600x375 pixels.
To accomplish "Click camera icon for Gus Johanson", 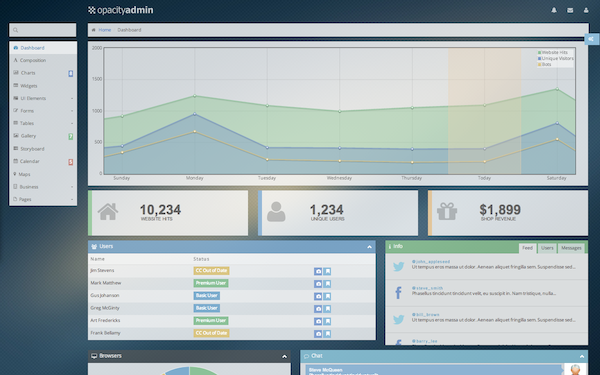I will coord(318,296).
